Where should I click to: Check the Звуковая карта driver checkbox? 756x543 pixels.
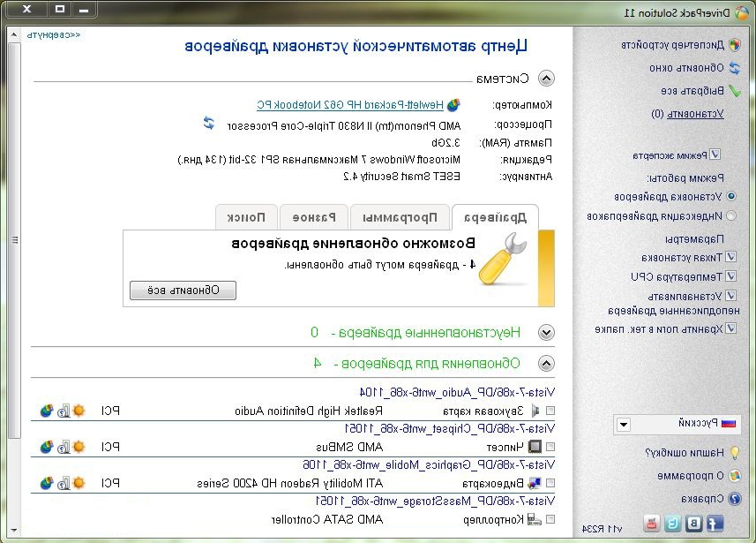(x=550, y=411)
